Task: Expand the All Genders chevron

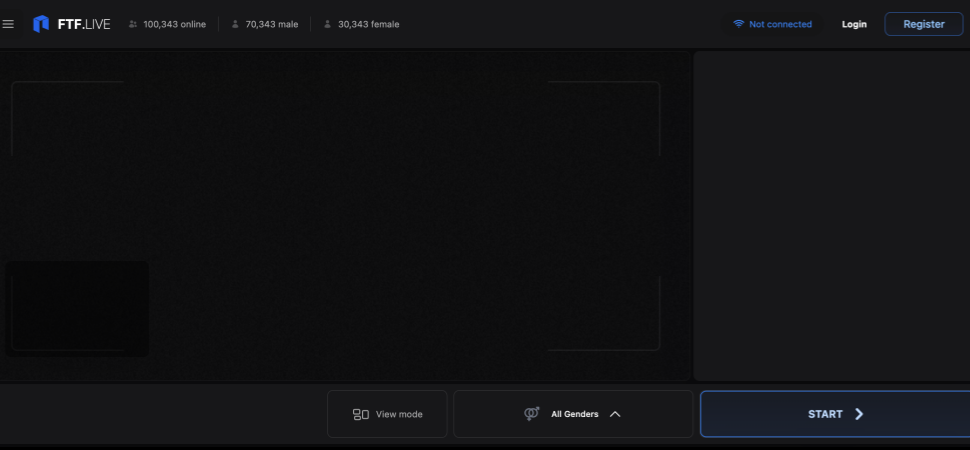Action: (615, 414)
